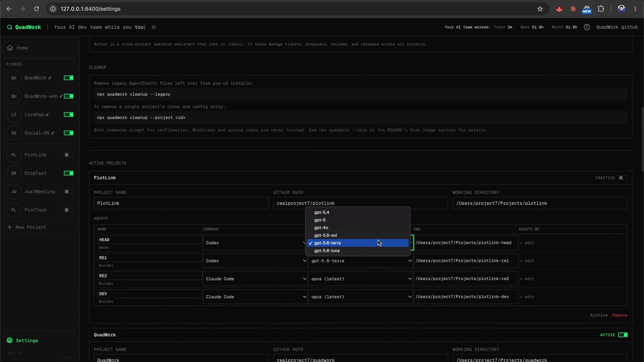The width and height of the screenshot is (644, 362).
Task: Click the New Project button
Action: [x=40, y=227]
